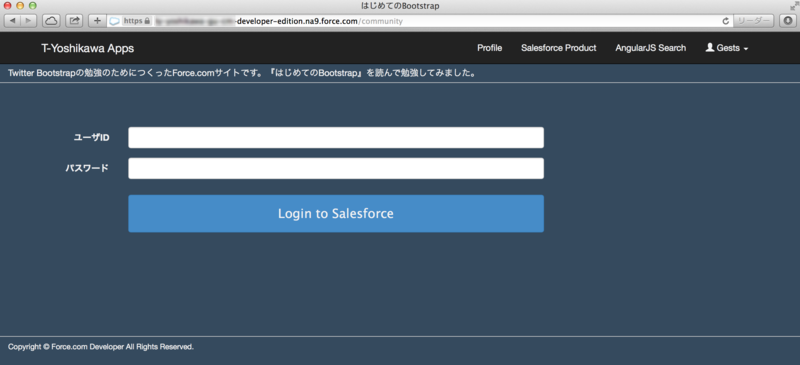Click the ユーザID input field
This screenshot has width=800, height=365.
click(336, 138)
